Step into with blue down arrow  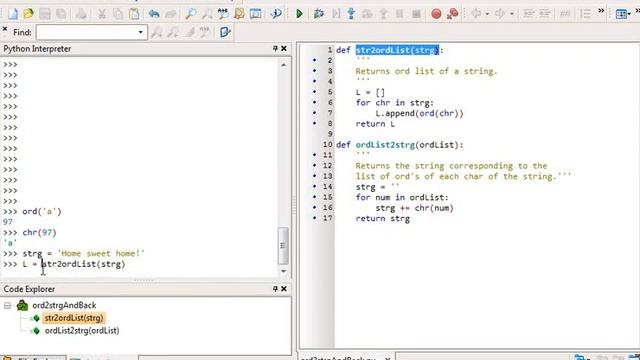coord(351,14)
